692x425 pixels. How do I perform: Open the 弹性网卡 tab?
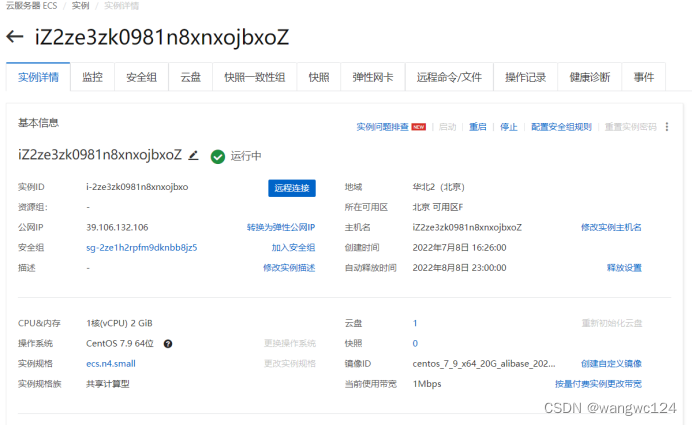[x=373, y=77]
